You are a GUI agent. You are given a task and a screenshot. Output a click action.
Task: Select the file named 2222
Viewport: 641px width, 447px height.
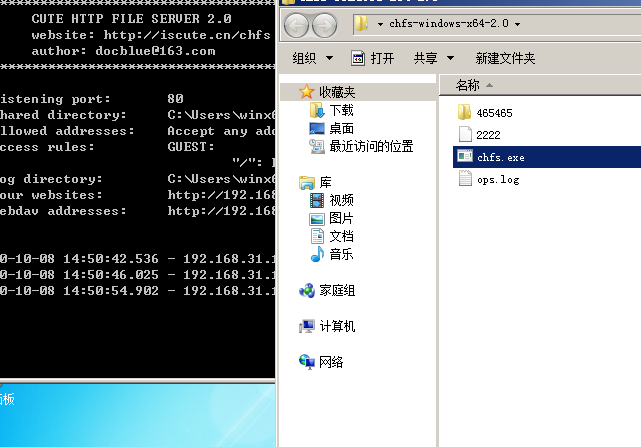[x=488, y=135]
